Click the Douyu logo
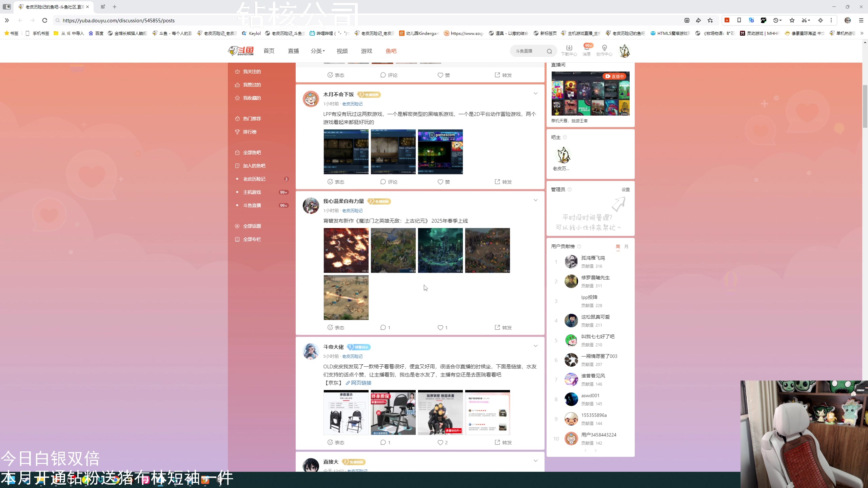Viewport: 868px width, 488px height. [241, 51]
